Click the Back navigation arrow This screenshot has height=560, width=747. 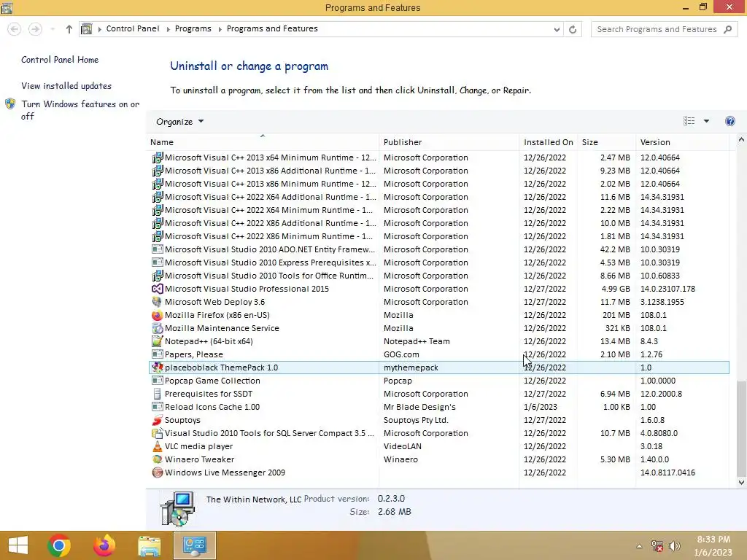point(15,29)
